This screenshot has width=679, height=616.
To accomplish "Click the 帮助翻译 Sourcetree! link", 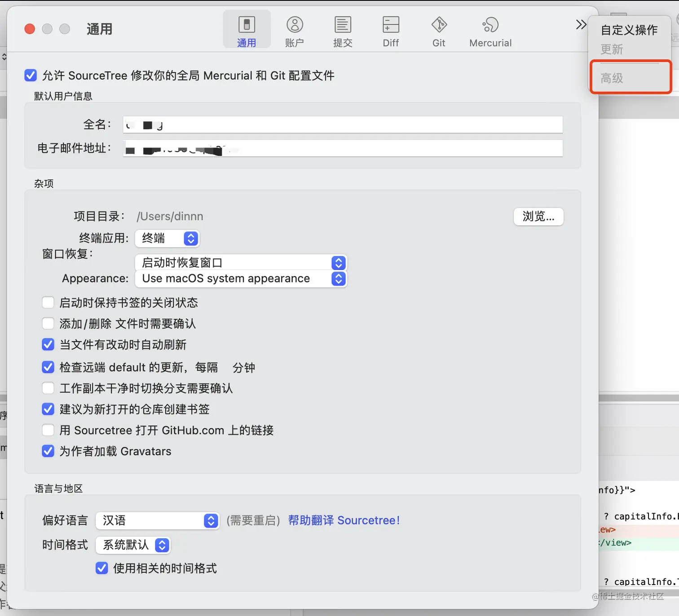I will click(344, 520).
